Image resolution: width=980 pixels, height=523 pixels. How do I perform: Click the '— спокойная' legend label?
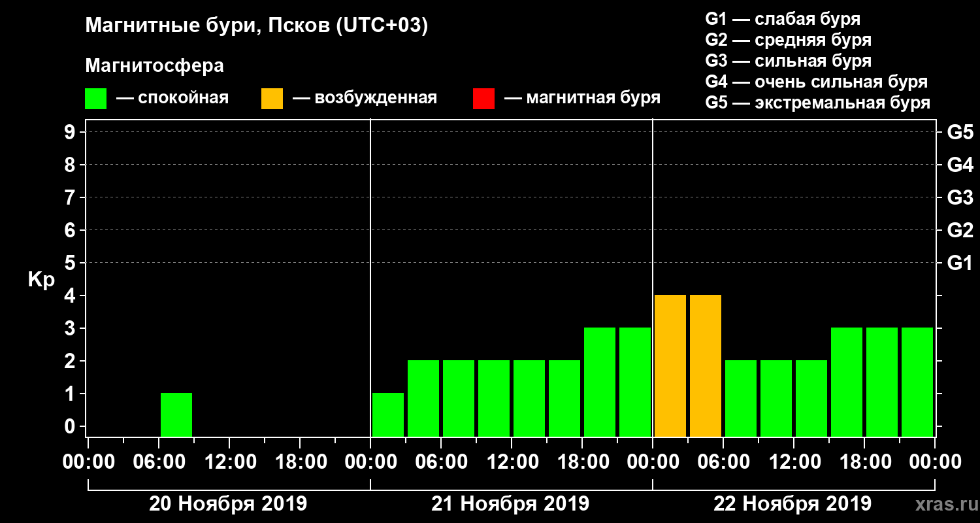tap(172, 98)
